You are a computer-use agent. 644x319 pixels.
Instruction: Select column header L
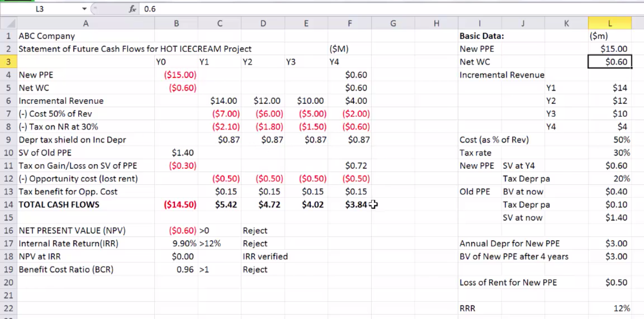pos(610,23)
